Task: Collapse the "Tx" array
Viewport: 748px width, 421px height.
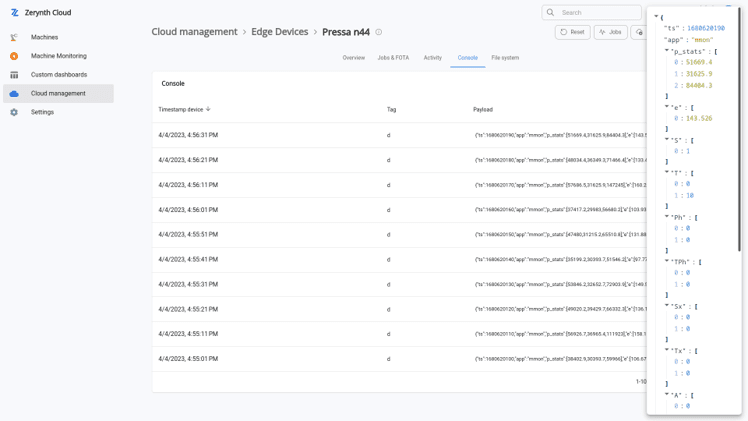Action: [x=667, y=350]
